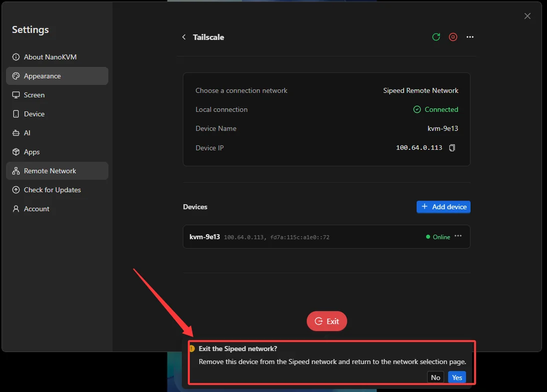Click the green Connected status
This screenshot has width=547, height=392.
click(x=436, y=109)
